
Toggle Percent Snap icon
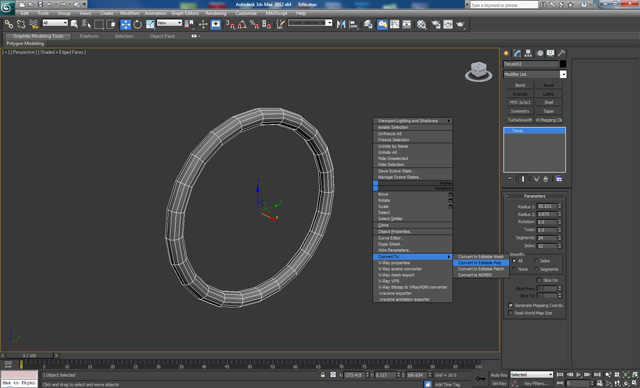254,24
